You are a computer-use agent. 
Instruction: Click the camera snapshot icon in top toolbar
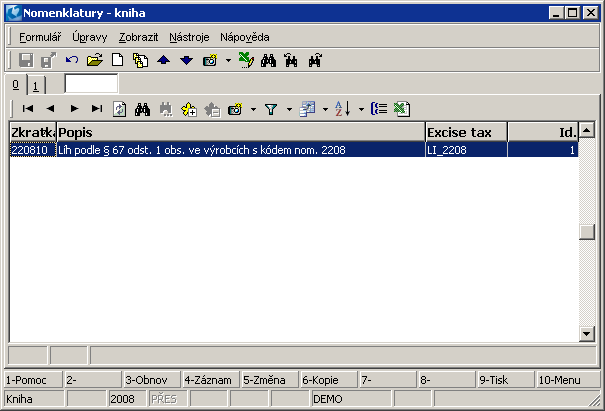(210, 61)
